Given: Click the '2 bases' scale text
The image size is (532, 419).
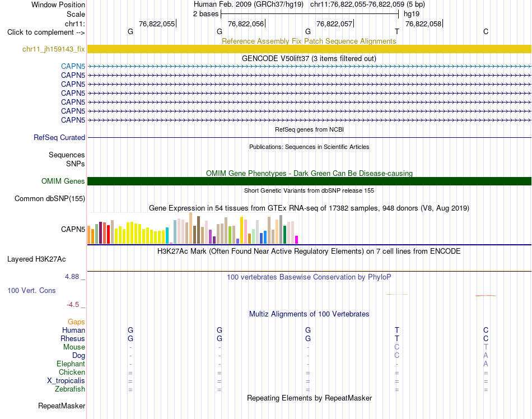Looking at the screenshot, I should (x=206, y=14).
